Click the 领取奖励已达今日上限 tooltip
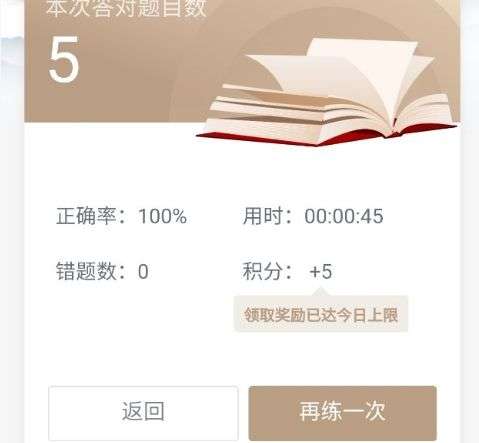Screen dimensions: 479x443 coord(321,314)
